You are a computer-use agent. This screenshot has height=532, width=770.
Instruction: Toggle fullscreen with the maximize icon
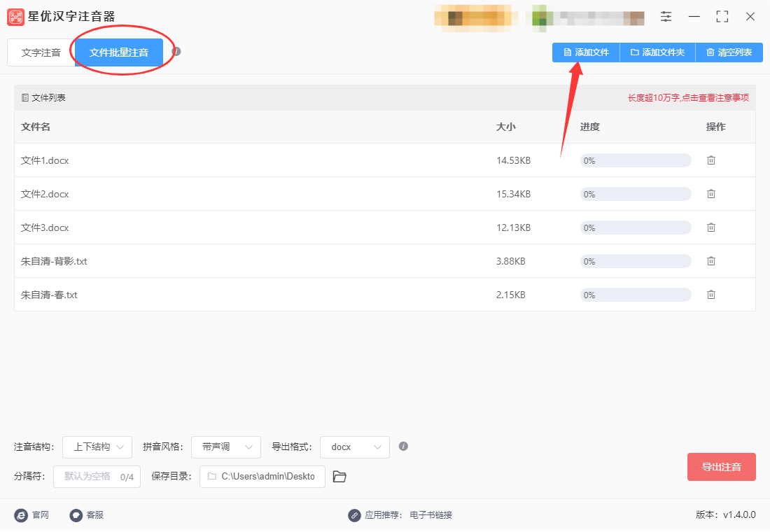coord(722,17)
